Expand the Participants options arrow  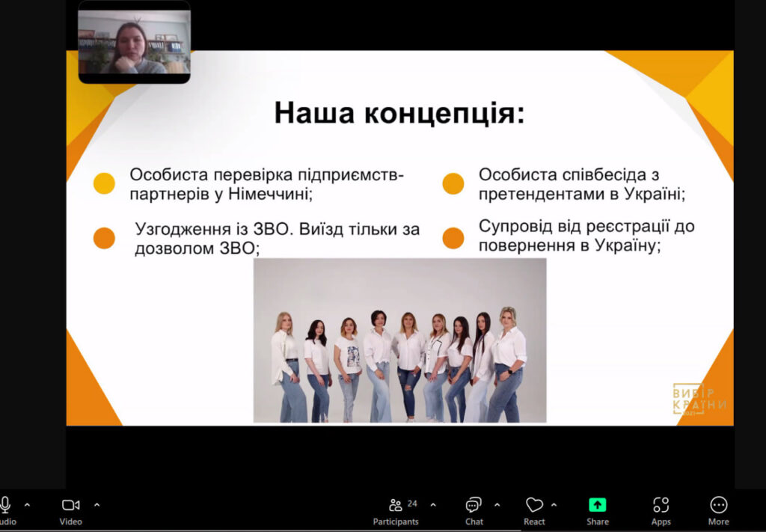[x=433, y=504]
